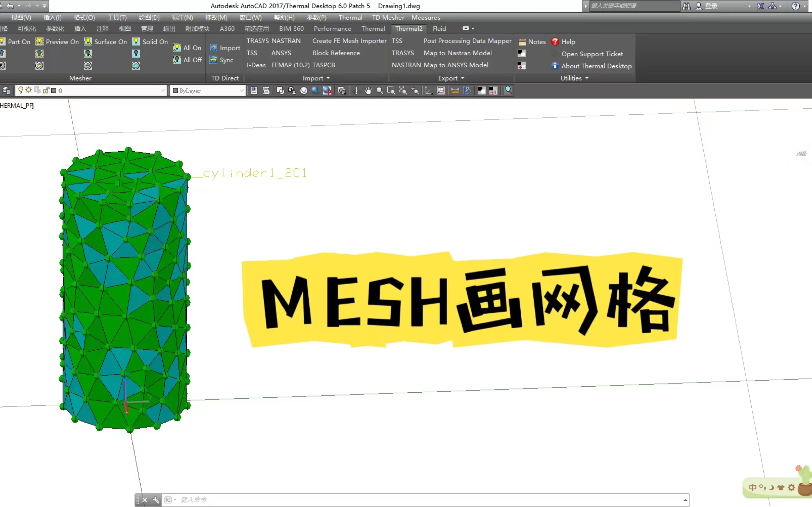Click the Open Support Ticket button
The width and height of the screenshot is (812, 507).
pos(591,53)
